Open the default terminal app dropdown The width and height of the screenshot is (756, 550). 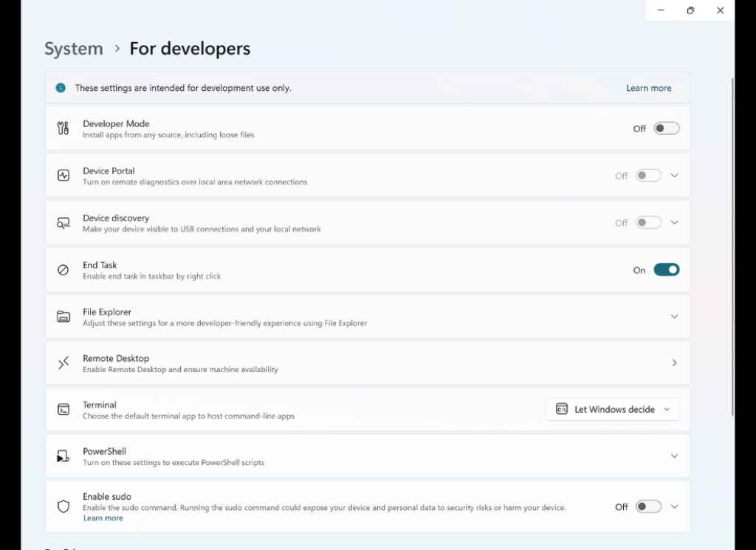pyautogui.click(x=613, y=409)
